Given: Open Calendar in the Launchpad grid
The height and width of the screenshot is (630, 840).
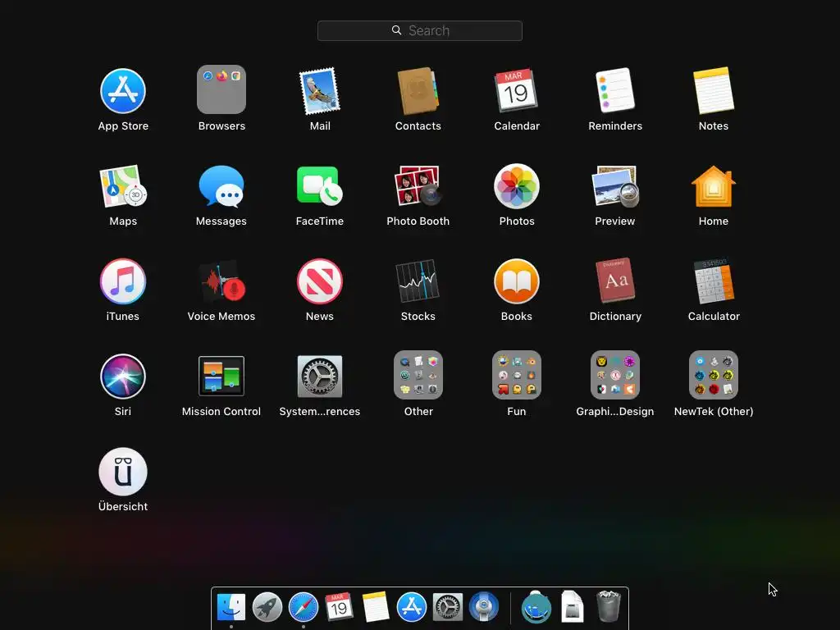Looking at the screenshot, I should 517,90.
